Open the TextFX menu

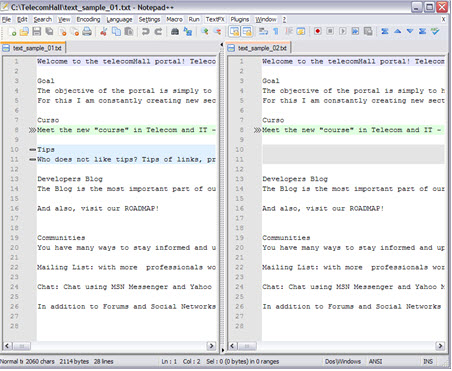[215, 20]
